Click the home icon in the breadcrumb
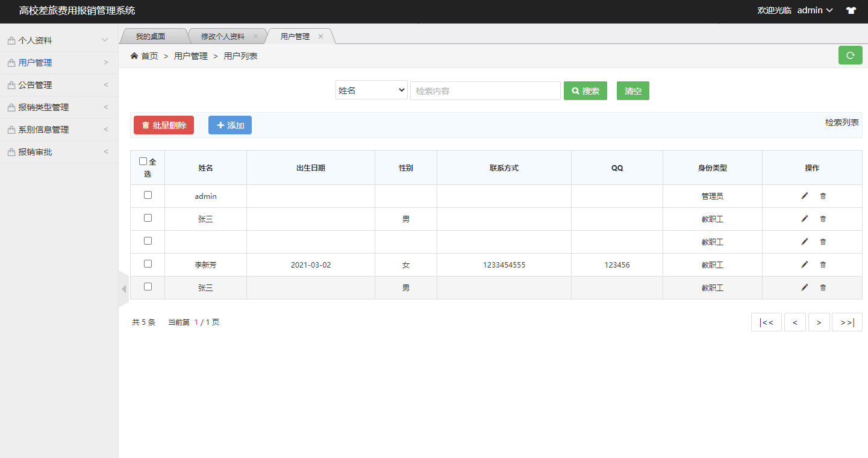 pyautogui.click(x=134, y=55)
